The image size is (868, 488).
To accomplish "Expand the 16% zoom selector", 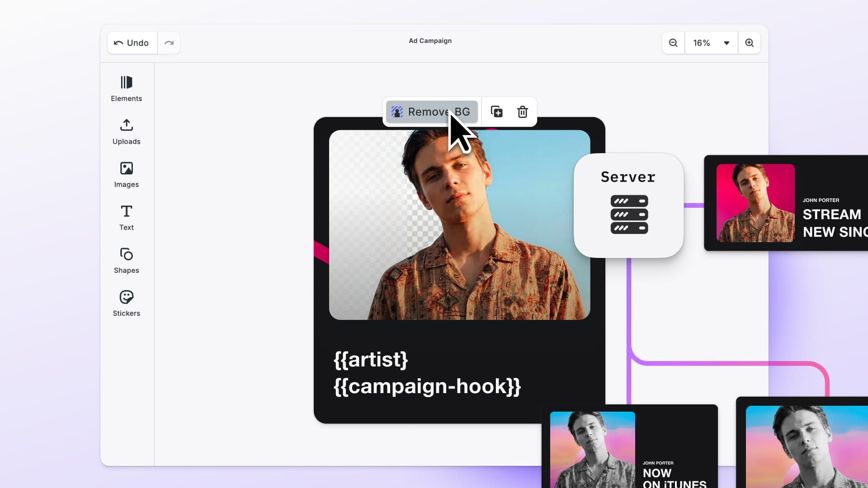I will (x=711, y=42).
